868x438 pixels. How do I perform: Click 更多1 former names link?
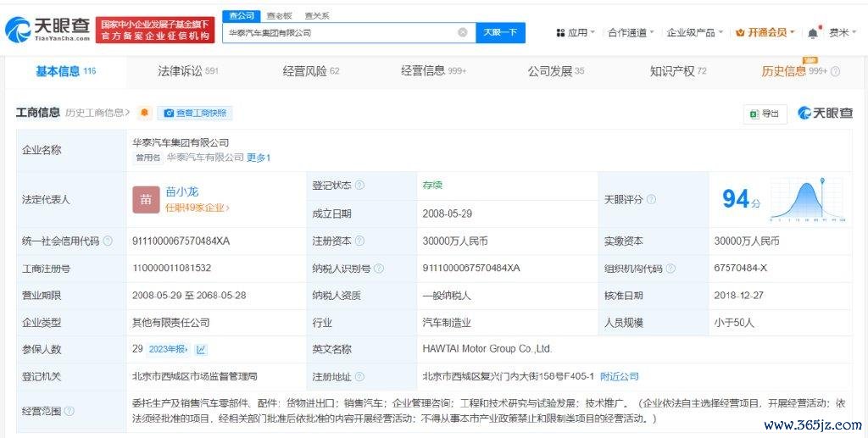click(x=259, y=158)
